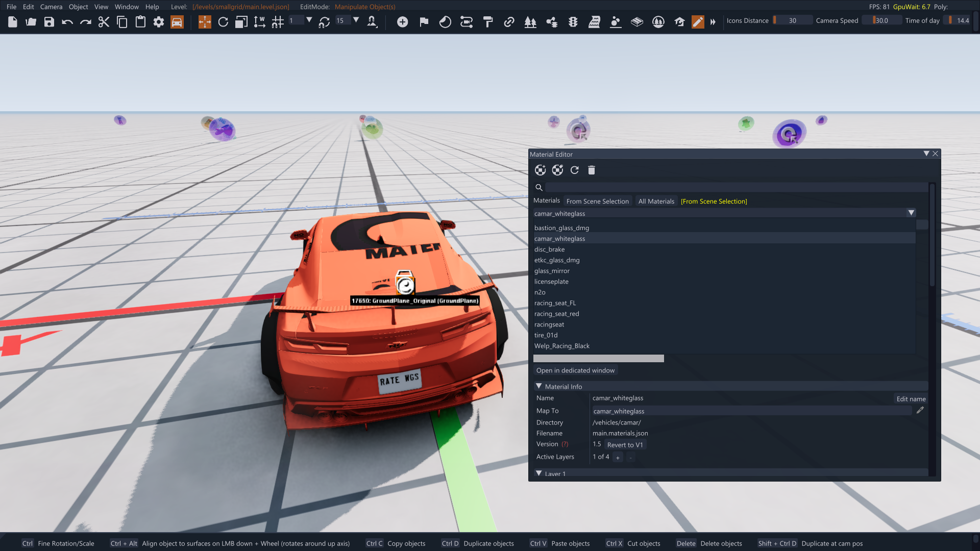Adjust the Icons Distance slider
Screen dimensions: 980x551
coord(792,20)
